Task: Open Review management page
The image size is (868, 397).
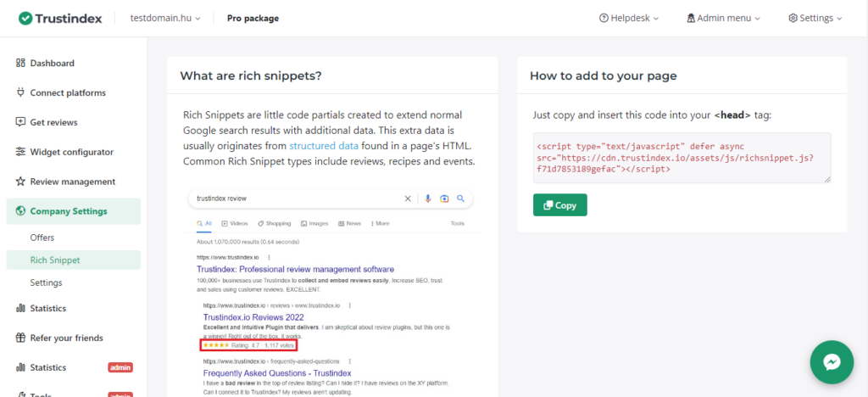Action: pyautogui.click(x=72, y=182)
